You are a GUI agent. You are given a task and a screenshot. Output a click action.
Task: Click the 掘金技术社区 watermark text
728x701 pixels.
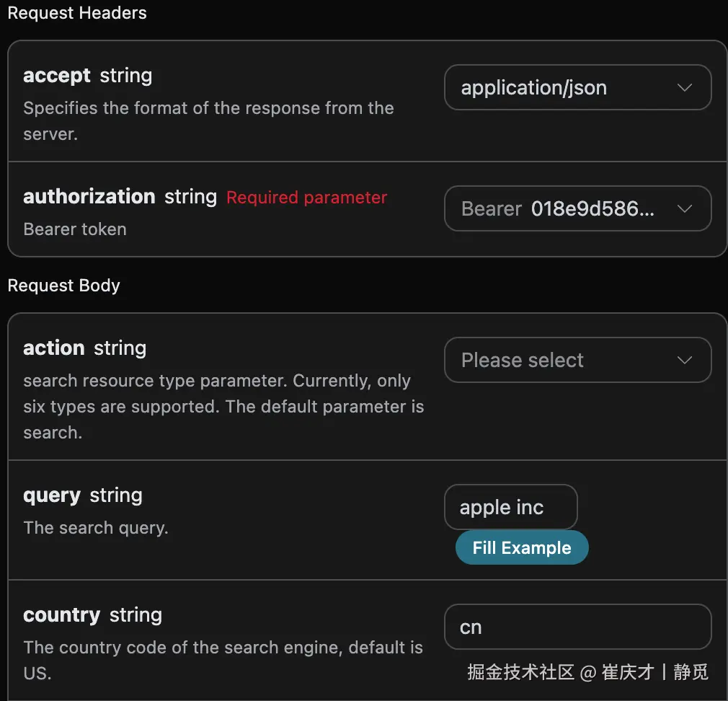click(520, 673)
